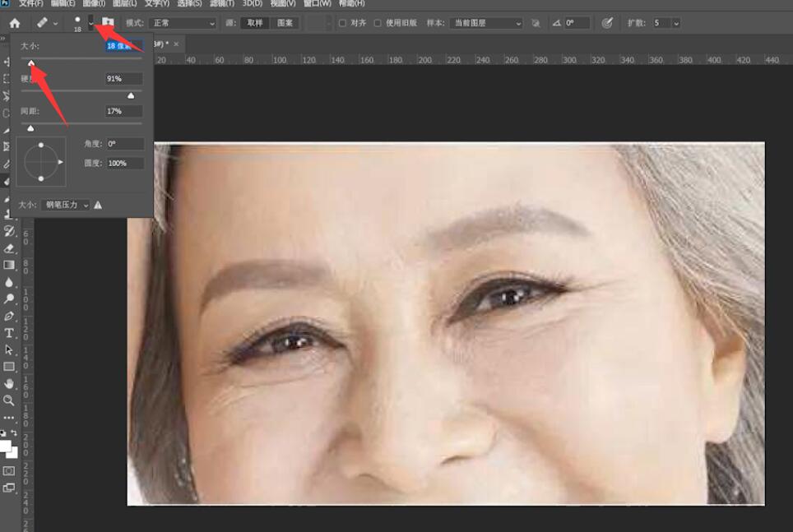Select the Rectangle shape tool
The width and height of the screenshot is (793, 532).
(x=8, y=367)
